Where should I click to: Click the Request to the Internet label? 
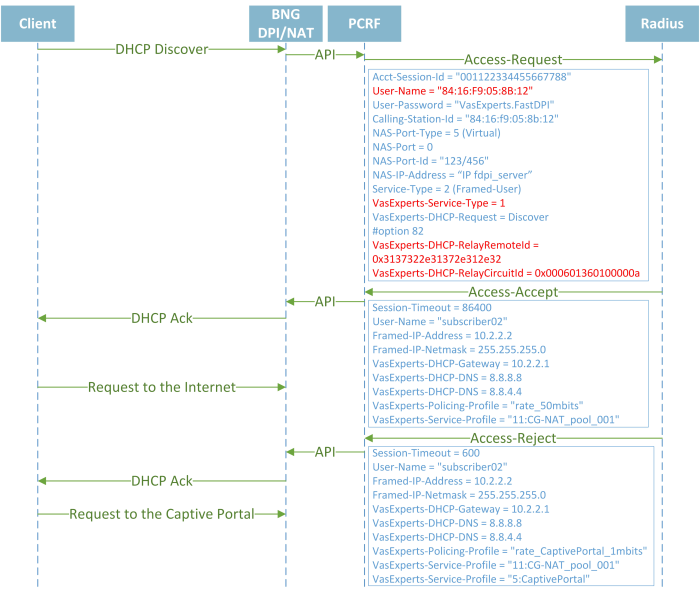coord(161,387)
